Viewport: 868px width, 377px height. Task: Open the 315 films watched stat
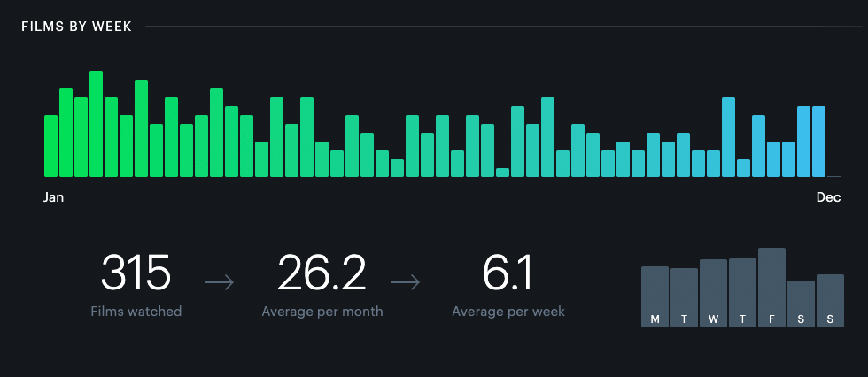click(x=136, y=273)
